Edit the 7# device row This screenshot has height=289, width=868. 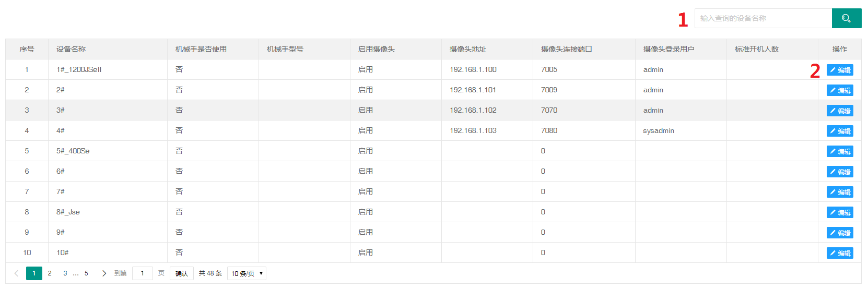tap(840, 192)
